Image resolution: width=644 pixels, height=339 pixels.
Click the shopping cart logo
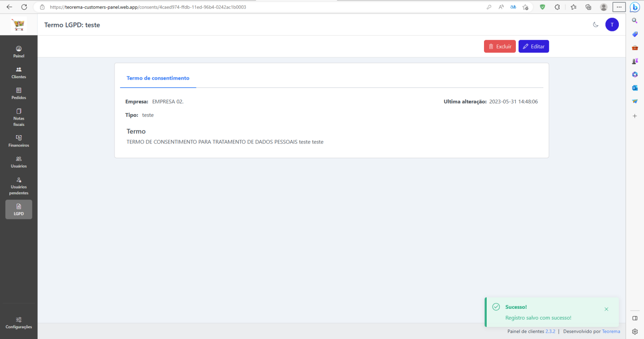18,25
